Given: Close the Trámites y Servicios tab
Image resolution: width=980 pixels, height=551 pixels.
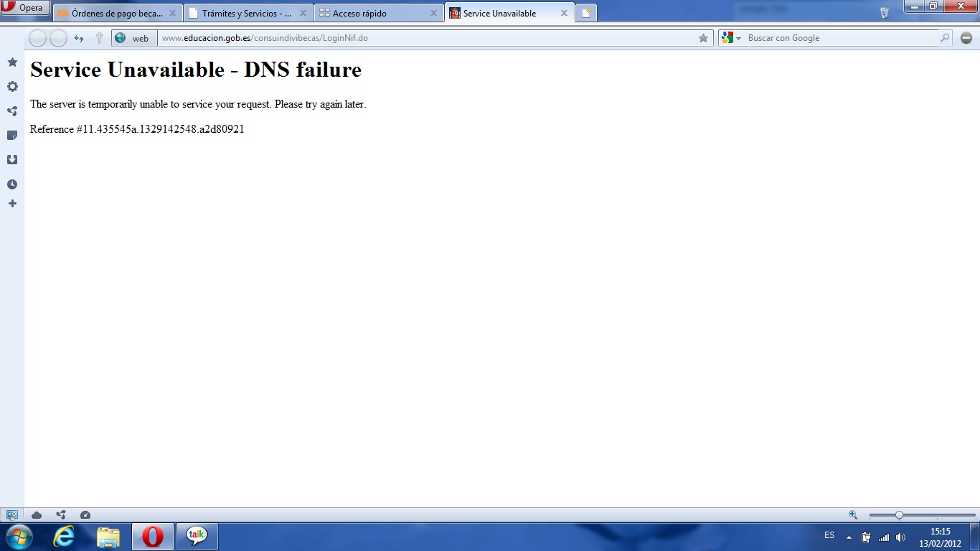Looking at the screenshot, I should click(x=303, y=13).
